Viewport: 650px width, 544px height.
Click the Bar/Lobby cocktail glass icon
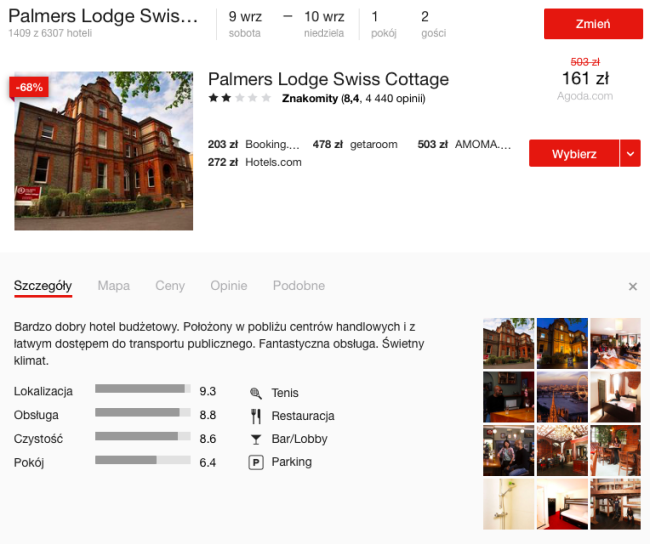point(256,439)
